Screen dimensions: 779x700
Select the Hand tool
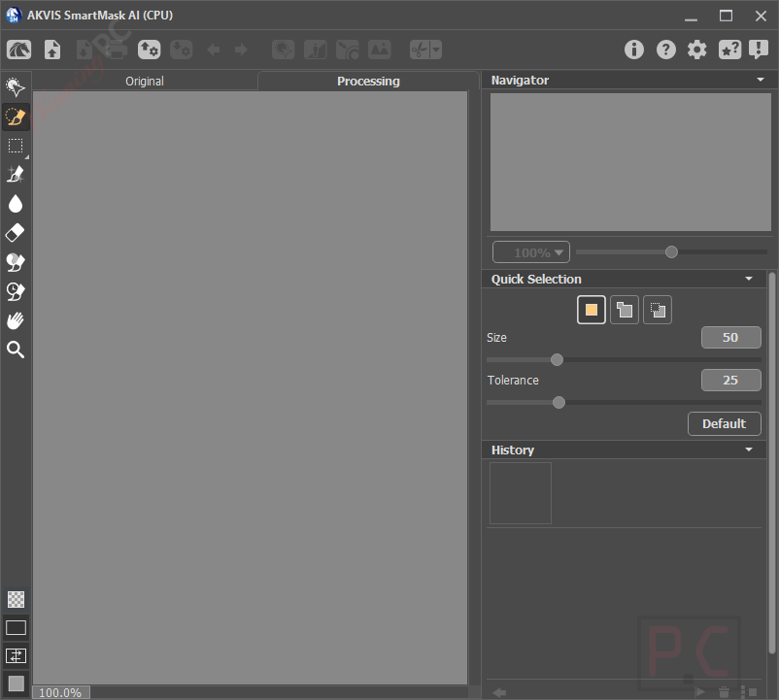click(16, 320)
